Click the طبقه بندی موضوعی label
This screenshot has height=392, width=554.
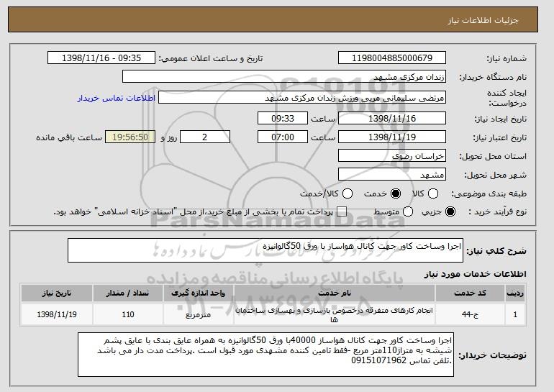[x=489, y=193]
